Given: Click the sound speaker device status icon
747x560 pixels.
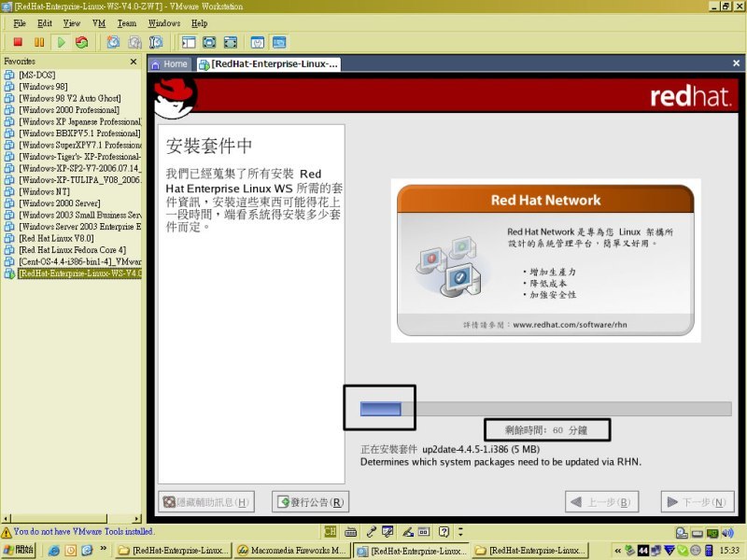Looking at the screenshot, I should (x=728, y=533).
